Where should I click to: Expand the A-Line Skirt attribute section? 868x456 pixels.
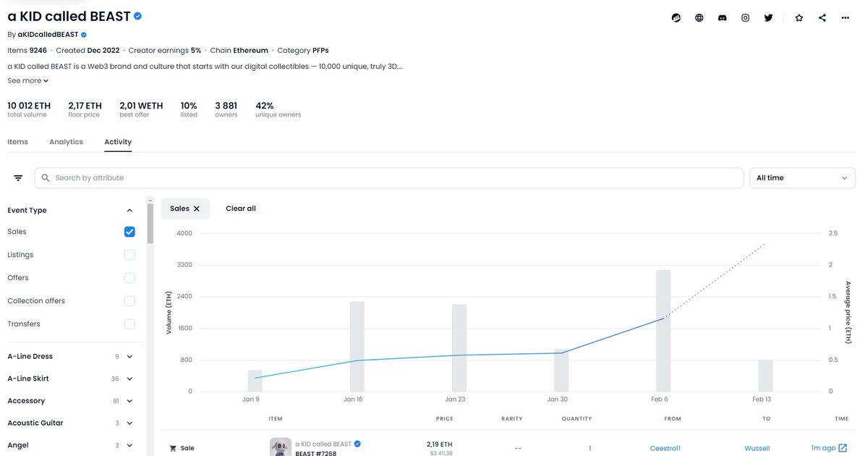click(x=129, y=378)
